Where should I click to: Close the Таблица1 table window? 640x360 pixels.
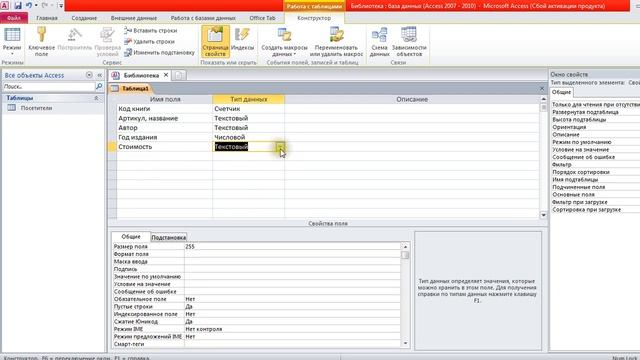click(542, 89)
